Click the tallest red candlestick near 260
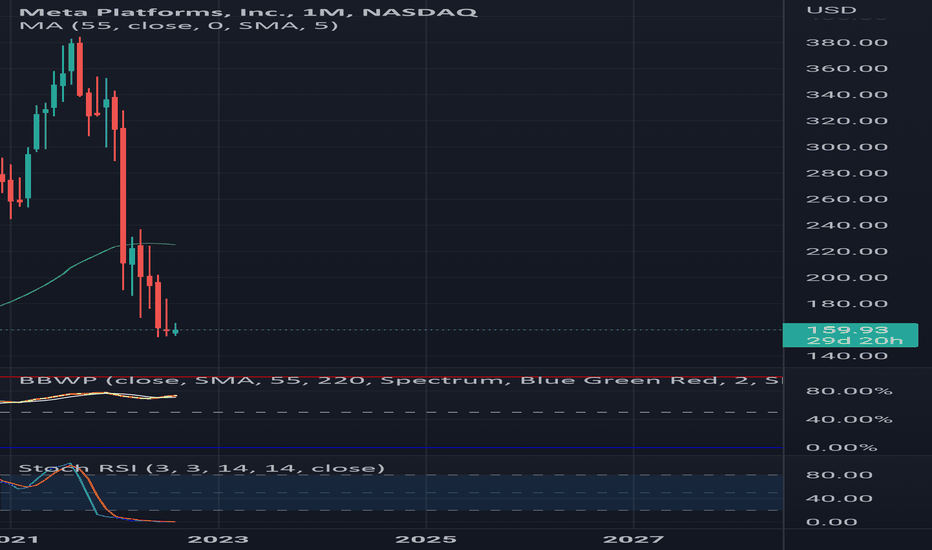The image size is (932, 550). (123, 196)
